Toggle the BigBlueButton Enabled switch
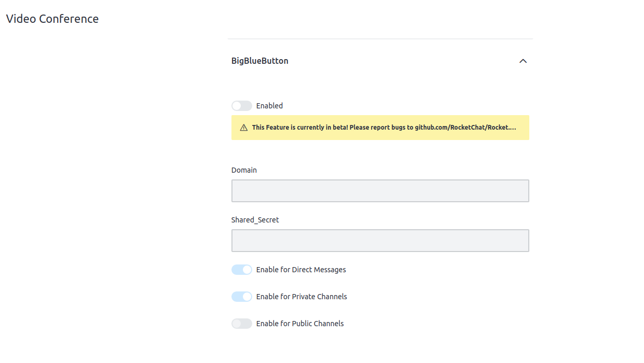Viewport: 644px width, 363px height. [x=242, y=106]
